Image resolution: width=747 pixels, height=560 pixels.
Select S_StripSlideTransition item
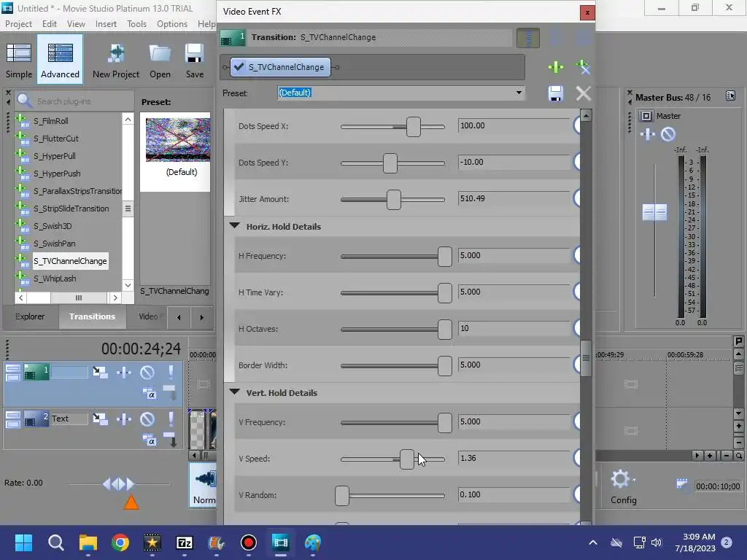click(x=71, y=209)
